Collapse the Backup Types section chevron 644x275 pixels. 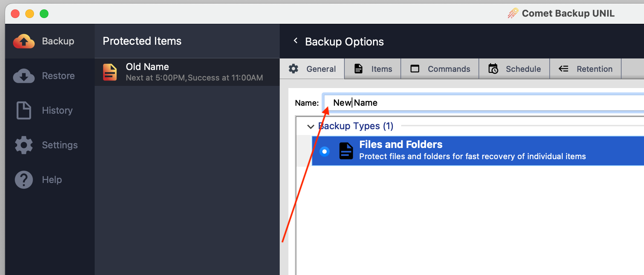[310, 126]
